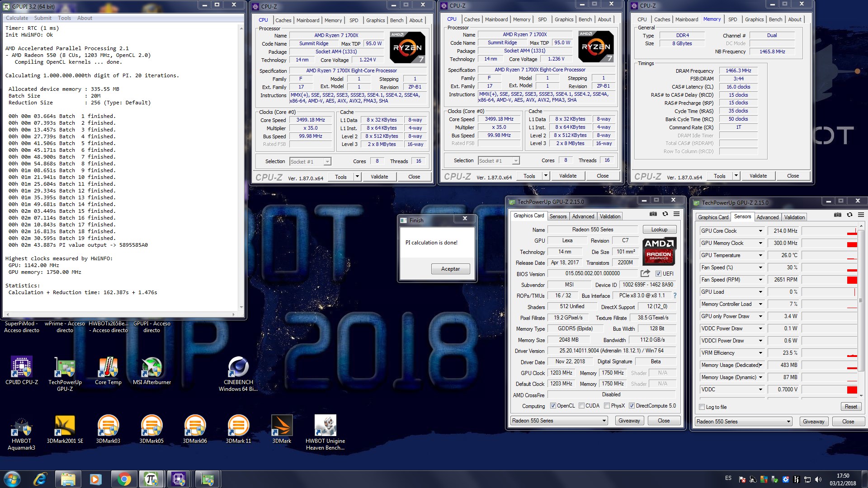
Task: Open the TechPowerUp GPU-Z desktop shortcut
Action: coord(65,373)
